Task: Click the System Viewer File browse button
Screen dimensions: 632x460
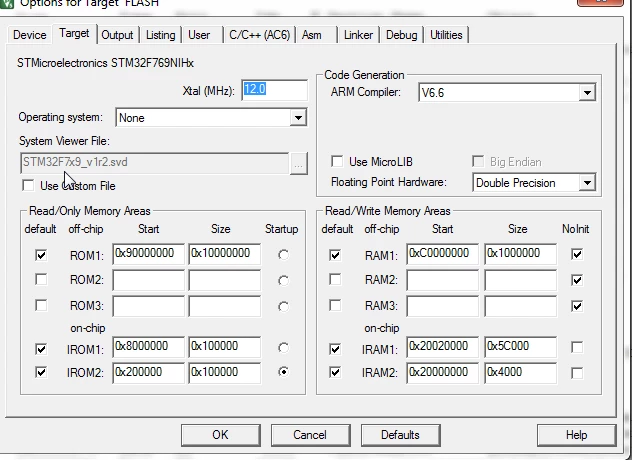Action: tap(298, 163)
